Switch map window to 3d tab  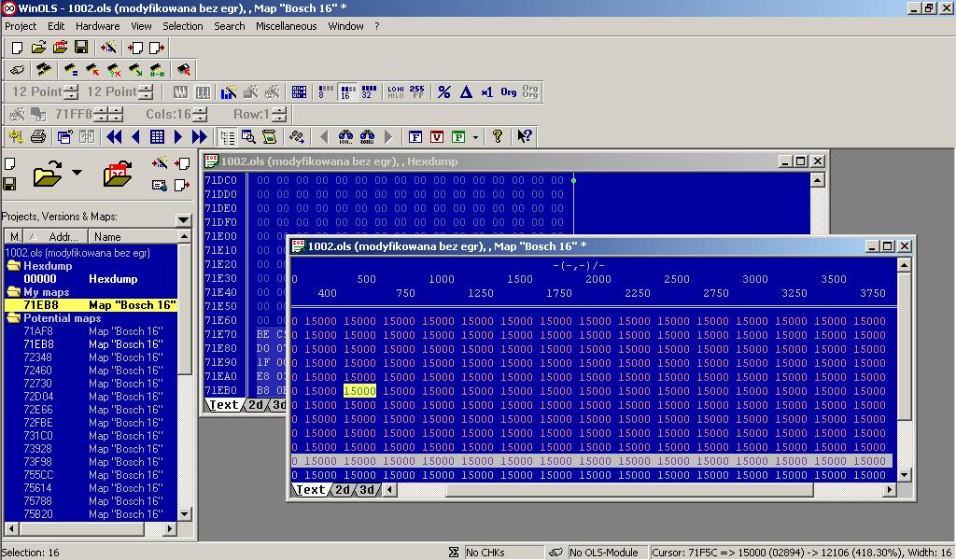click(x=367, y=489)
